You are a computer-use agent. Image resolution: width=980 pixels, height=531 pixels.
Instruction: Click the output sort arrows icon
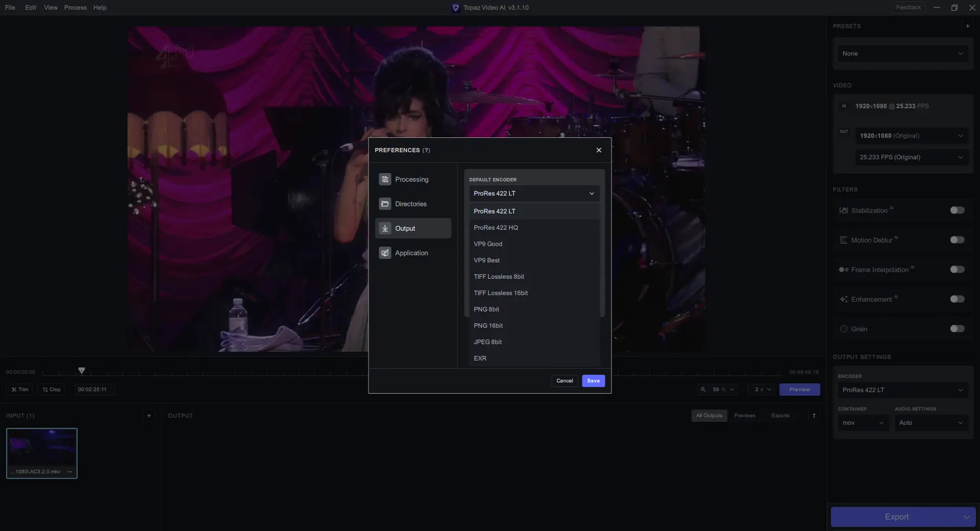point(814,416)
